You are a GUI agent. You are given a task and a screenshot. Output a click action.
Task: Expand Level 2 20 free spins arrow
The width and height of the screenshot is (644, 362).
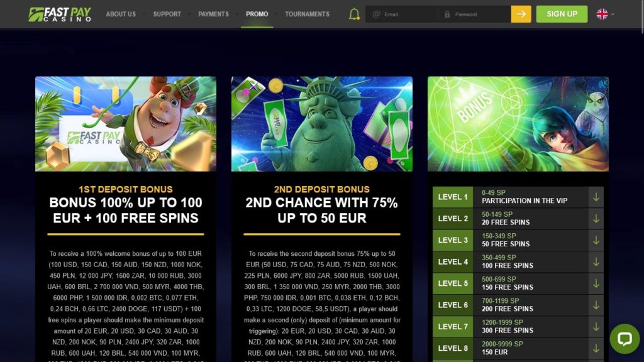[x=596, y=218]
